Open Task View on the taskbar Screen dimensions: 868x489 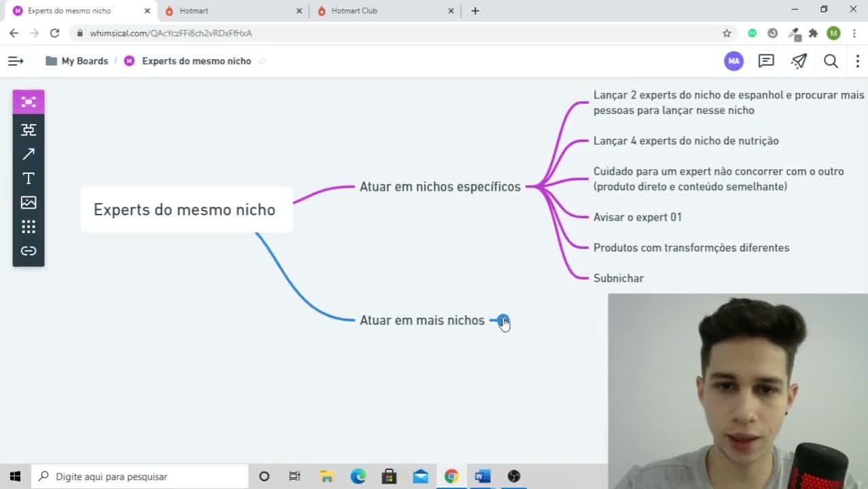[x=295, y=477]
